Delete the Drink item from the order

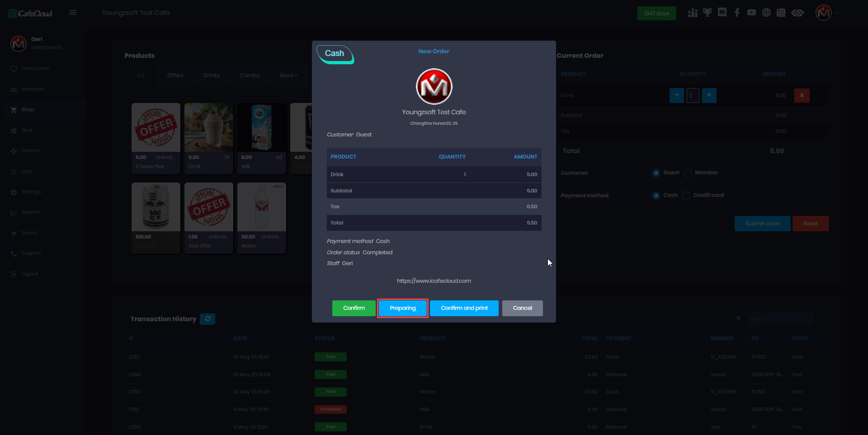coord(802,95)
